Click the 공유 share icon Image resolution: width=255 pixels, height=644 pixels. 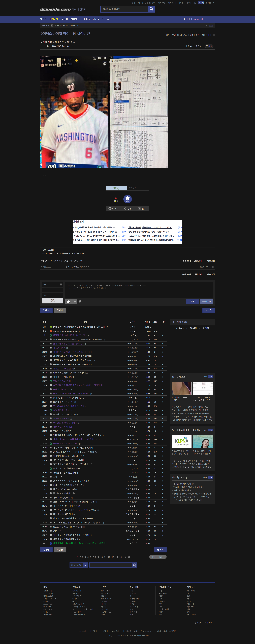(x=125, y=208)
